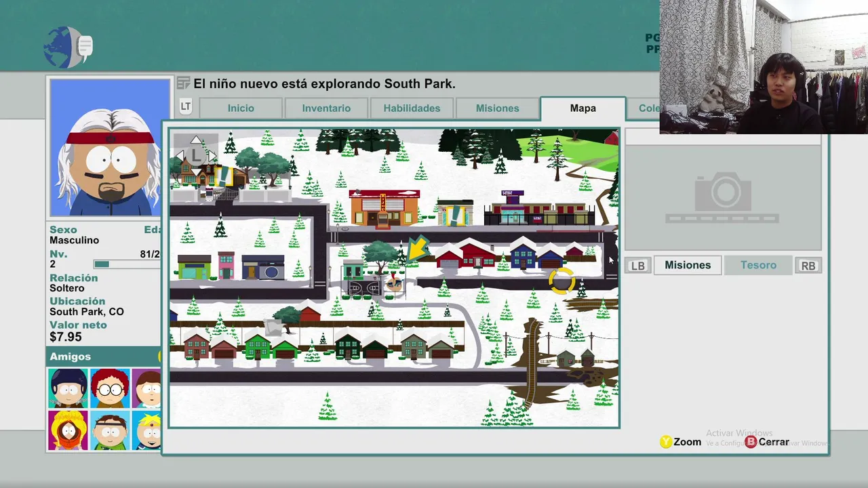Click the LT shoulder button
The image size is (868, 488).
[x=185, y=106]
